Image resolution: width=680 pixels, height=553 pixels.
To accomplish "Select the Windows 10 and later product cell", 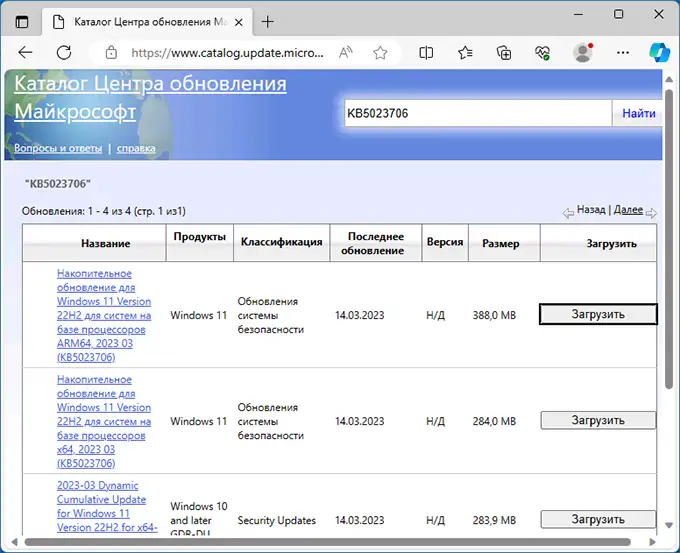I will pyautogui.click(x=199, y=519).
